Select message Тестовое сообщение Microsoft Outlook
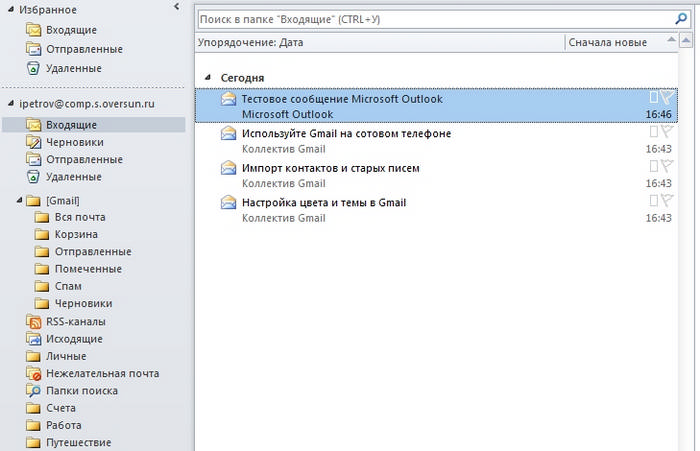The height and width of the screenshot is (451, 700). coord(436,106)
